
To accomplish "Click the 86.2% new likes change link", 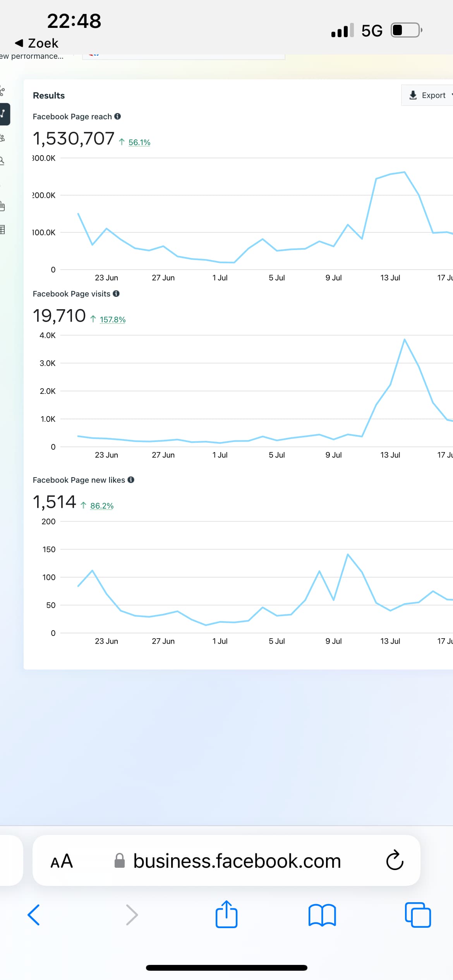I will coord(101,506).
